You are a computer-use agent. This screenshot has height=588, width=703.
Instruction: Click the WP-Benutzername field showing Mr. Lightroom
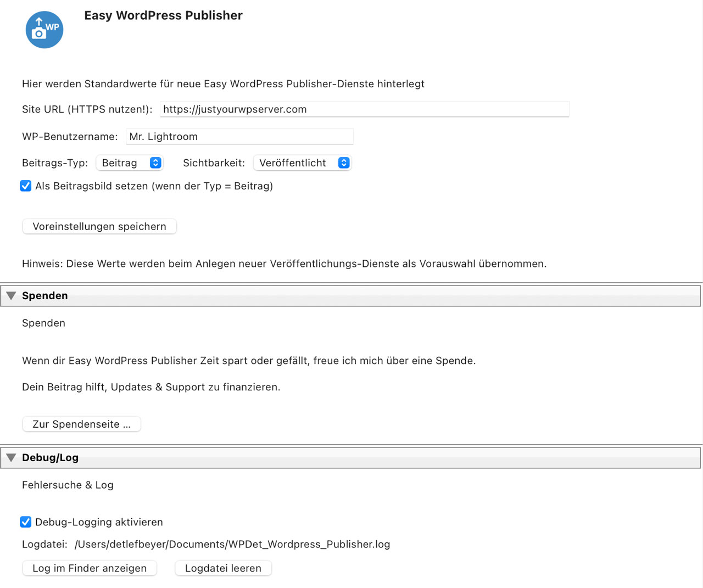tap(239, 136)
